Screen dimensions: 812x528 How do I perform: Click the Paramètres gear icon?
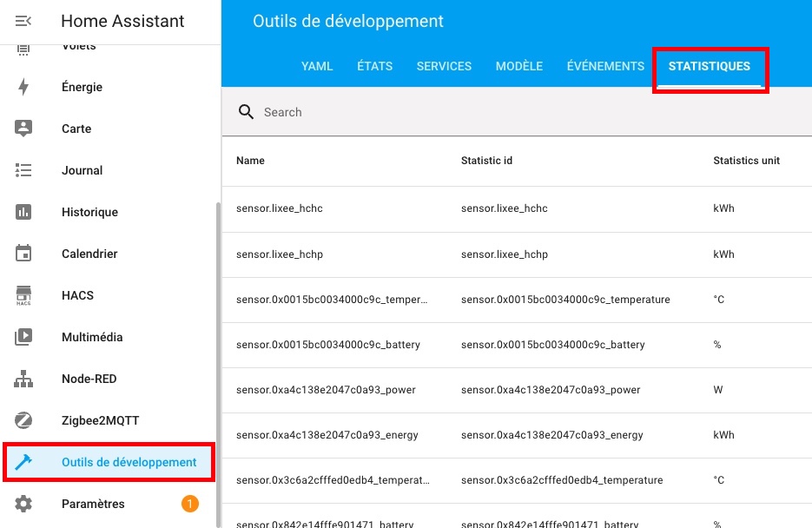point(23,504)
